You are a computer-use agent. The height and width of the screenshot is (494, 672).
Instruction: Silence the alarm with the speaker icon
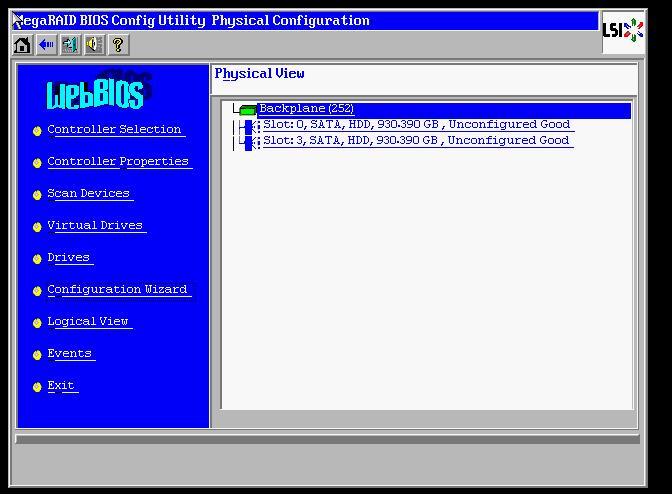click(94, 45)
